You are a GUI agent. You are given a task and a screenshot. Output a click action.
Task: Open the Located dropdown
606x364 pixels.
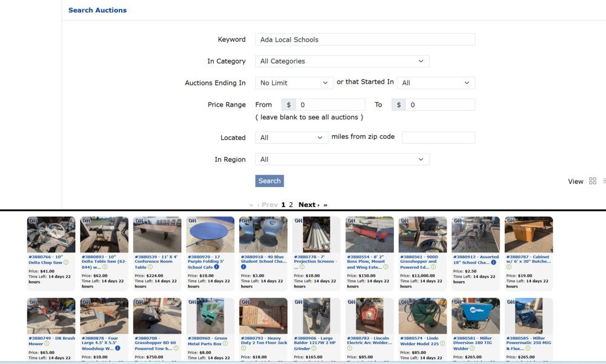click(291, 137)
